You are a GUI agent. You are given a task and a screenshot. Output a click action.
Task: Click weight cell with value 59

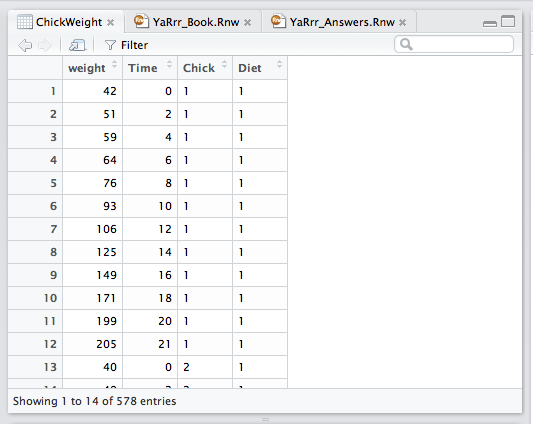[x=92, y=137]
